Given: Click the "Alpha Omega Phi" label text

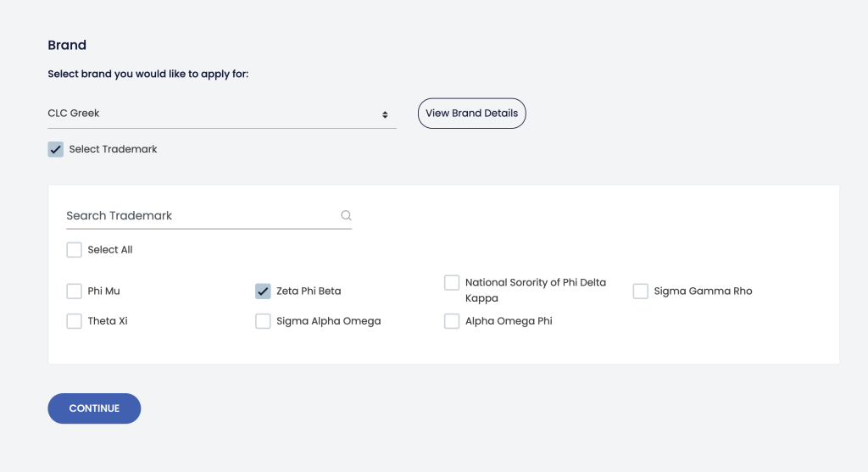Looking at the screenshot, I should pos(509,321).
